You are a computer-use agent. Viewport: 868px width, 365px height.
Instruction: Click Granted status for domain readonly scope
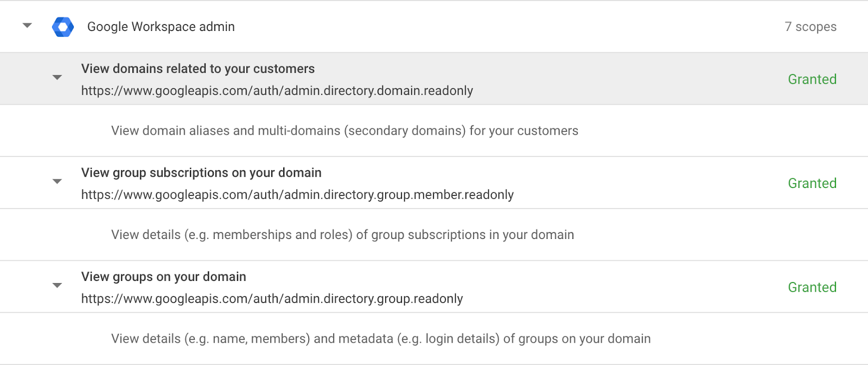click(812, 79)
